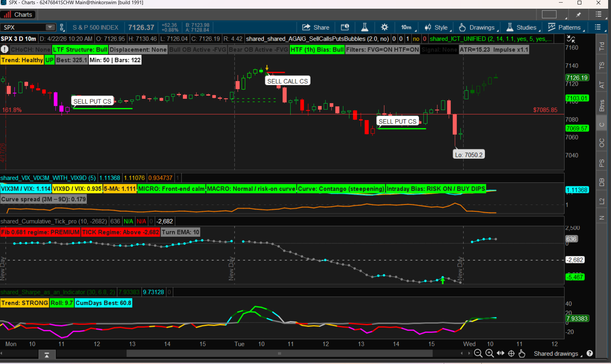Open the help question mark icon

[x=589, y=353]
